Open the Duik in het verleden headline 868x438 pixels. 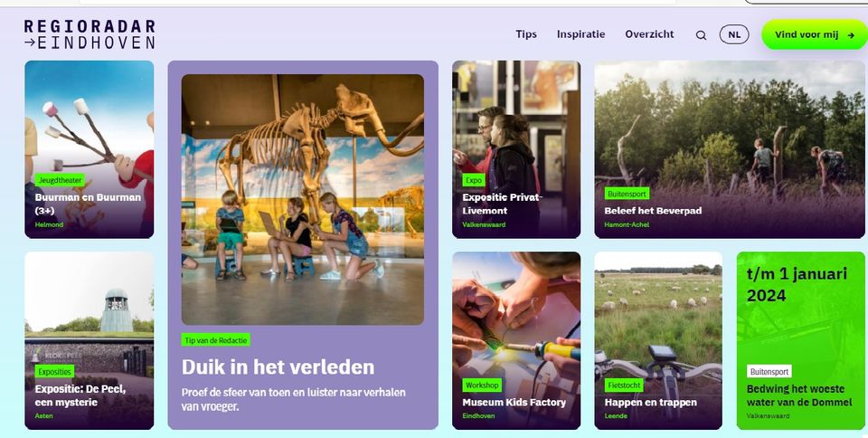pos(278,367)
